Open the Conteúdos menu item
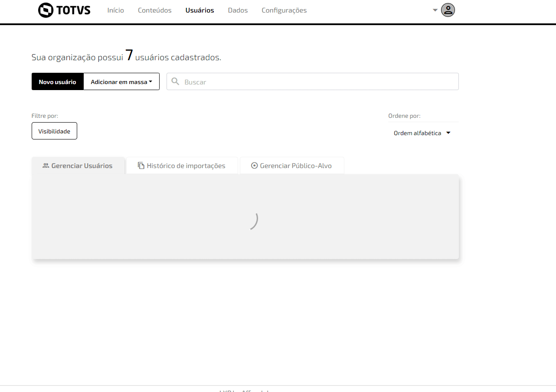 [x=155, y=10]
